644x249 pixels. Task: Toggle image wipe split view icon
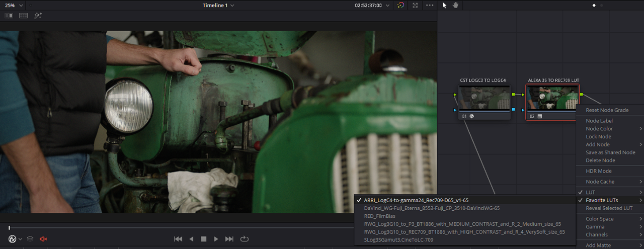click(9, 16)
